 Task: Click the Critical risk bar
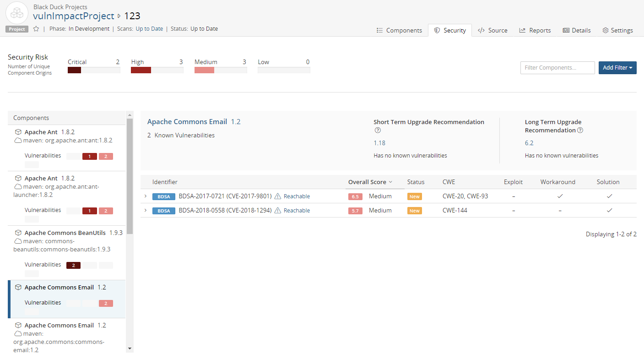pyautogui.click(x=94, y=70)
